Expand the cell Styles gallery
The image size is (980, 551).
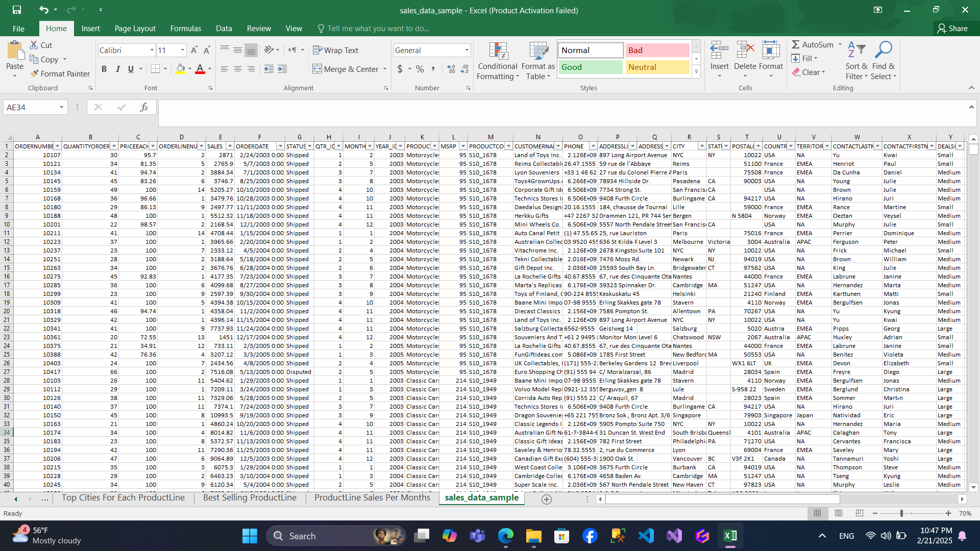(696, 72)
